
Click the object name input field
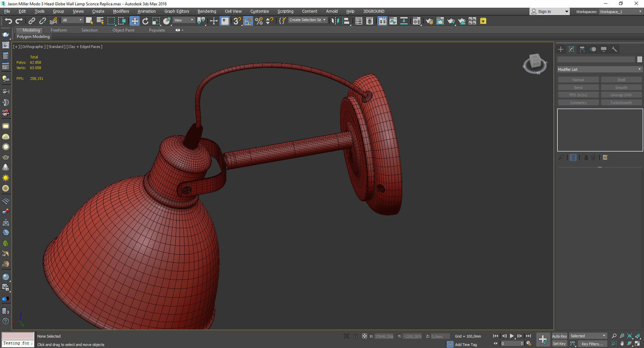(596, 59)
